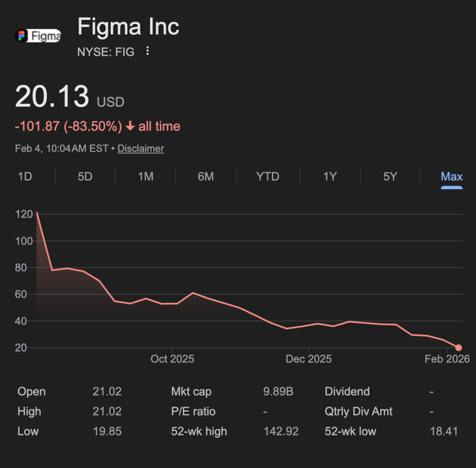Click the Figma logo thumbnail

tap(38, 35)
